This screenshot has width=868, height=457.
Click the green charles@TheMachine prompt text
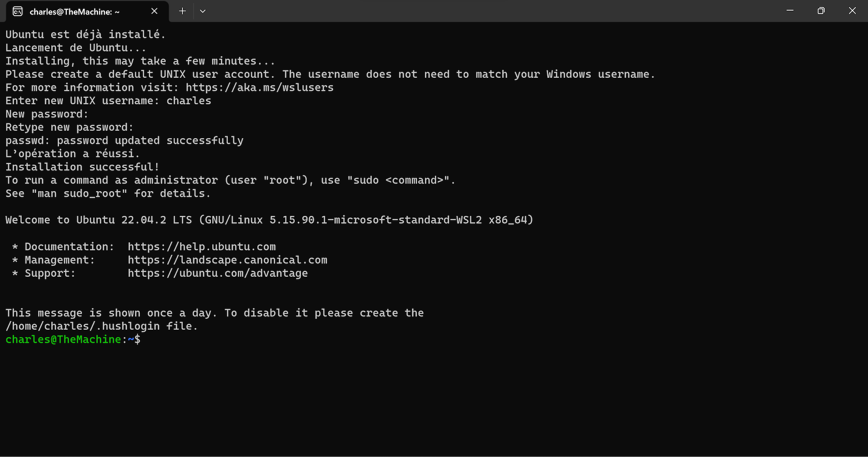coord(63,340)
